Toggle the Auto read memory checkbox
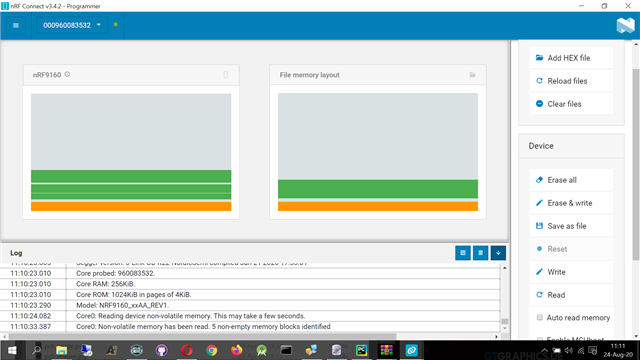The image size is (640, 360). tap(540, 318)
